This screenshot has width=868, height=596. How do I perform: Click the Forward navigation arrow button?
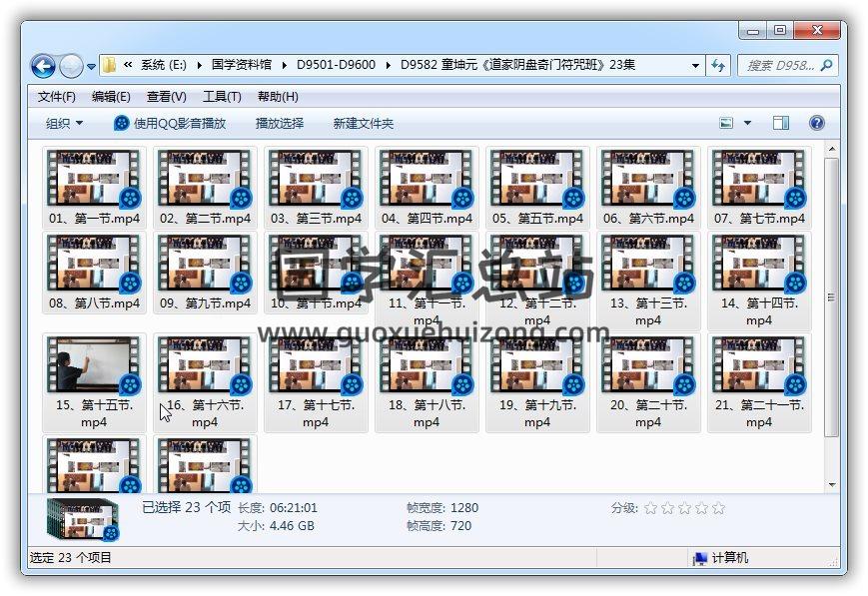[x=71, y=66]
